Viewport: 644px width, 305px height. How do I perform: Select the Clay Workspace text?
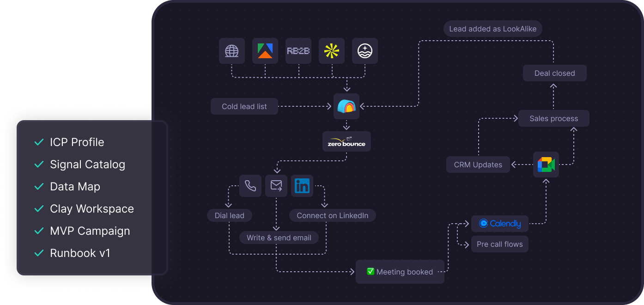[x=92, y=209]
